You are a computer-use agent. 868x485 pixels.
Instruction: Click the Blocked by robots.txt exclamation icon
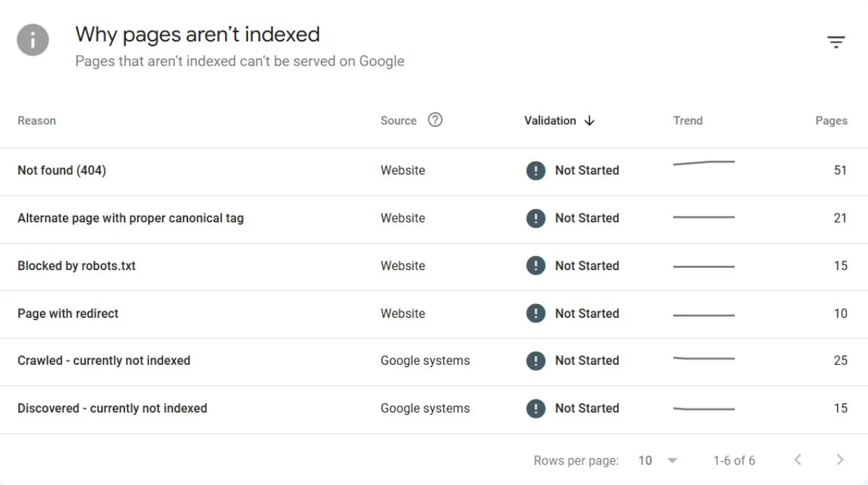click(535, 266)
